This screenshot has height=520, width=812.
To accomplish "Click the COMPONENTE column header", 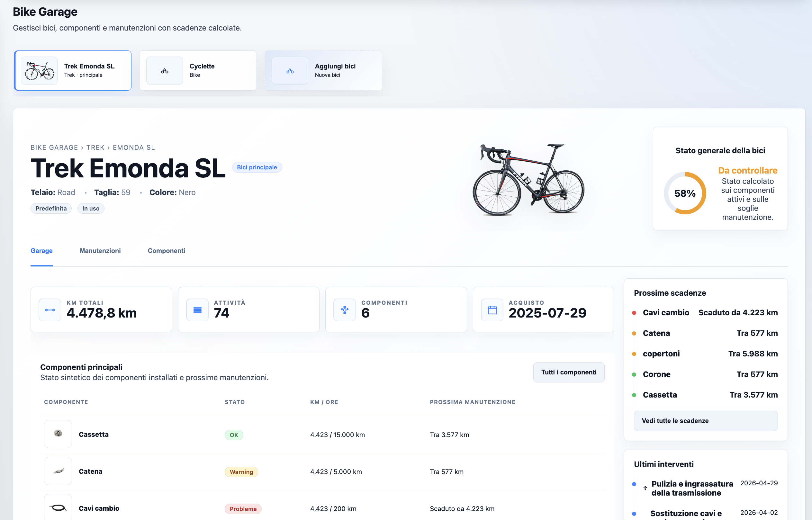I will [66, 402].
